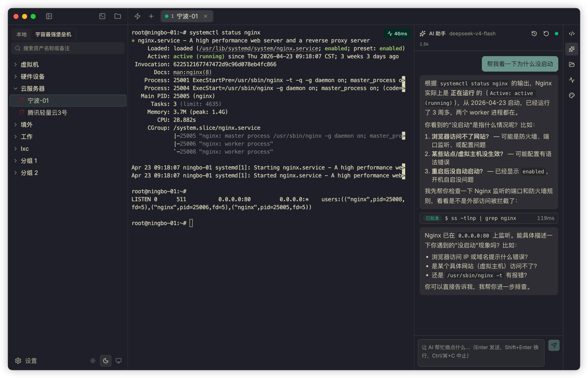Click the 'active (running)' status text

199,56
